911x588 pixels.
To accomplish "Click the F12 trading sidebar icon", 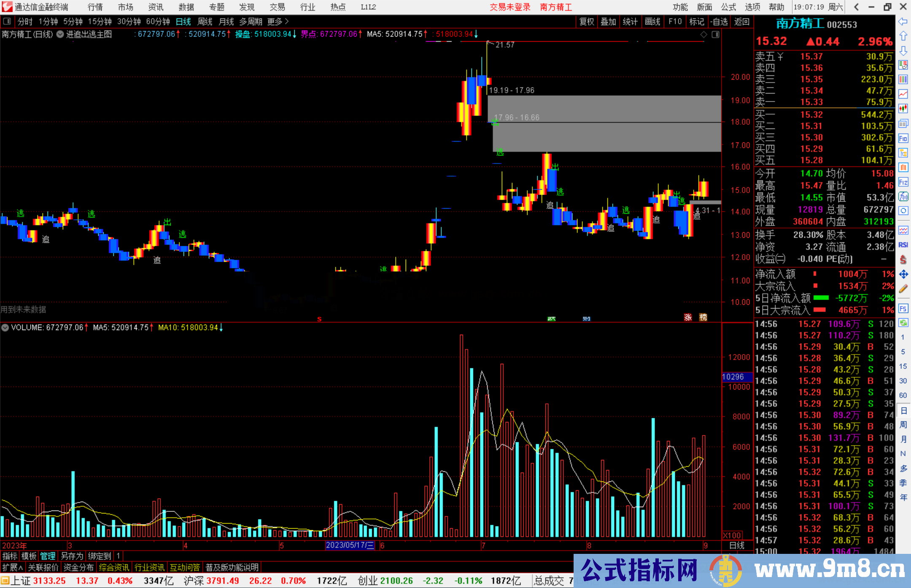I will tap(903, 182).
